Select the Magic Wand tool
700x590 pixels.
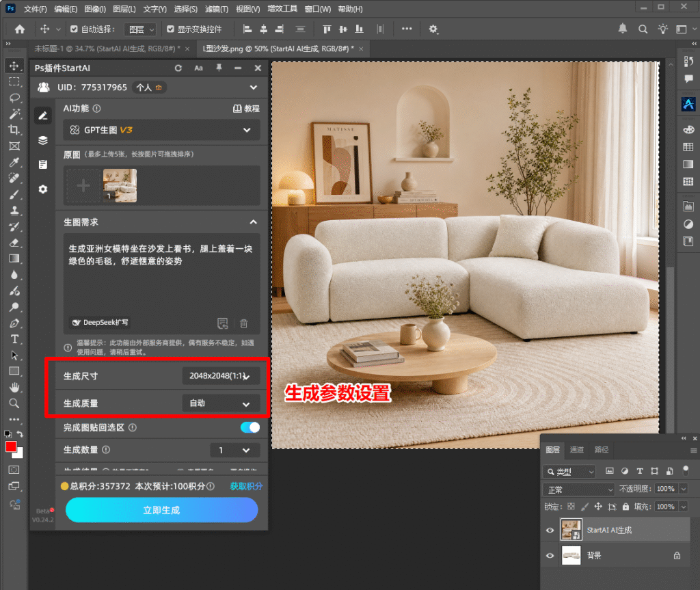point(14,114)
